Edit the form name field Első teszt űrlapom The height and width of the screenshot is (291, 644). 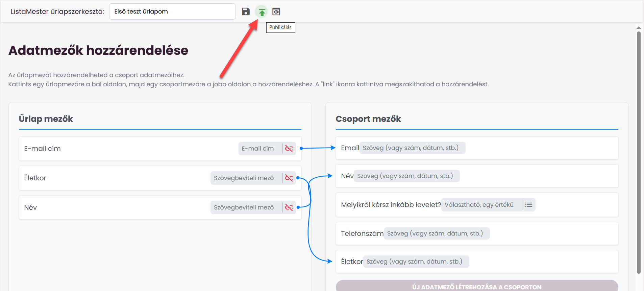(x=172, y=12)
